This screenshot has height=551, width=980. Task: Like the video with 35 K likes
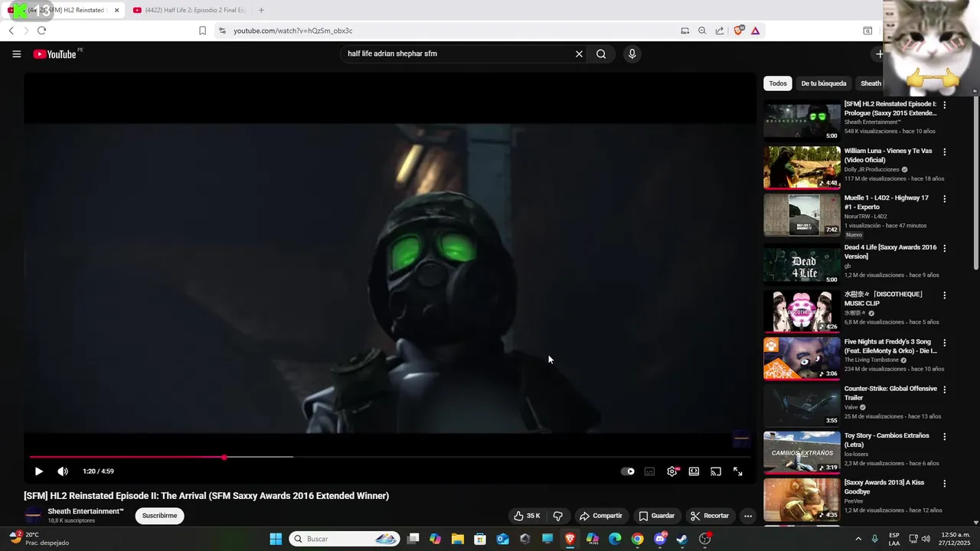[527, 516]
